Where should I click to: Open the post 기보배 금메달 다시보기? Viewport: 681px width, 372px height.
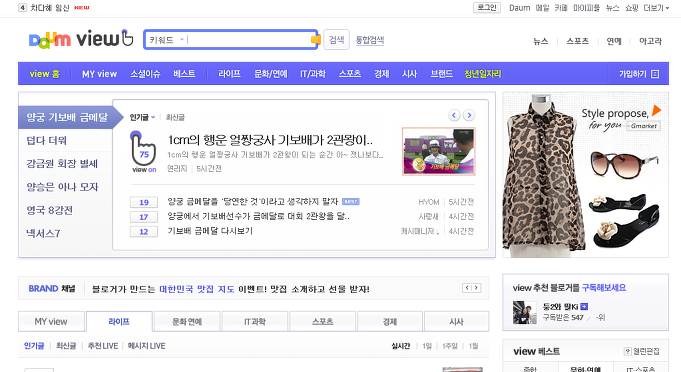(x=210, y=231)
